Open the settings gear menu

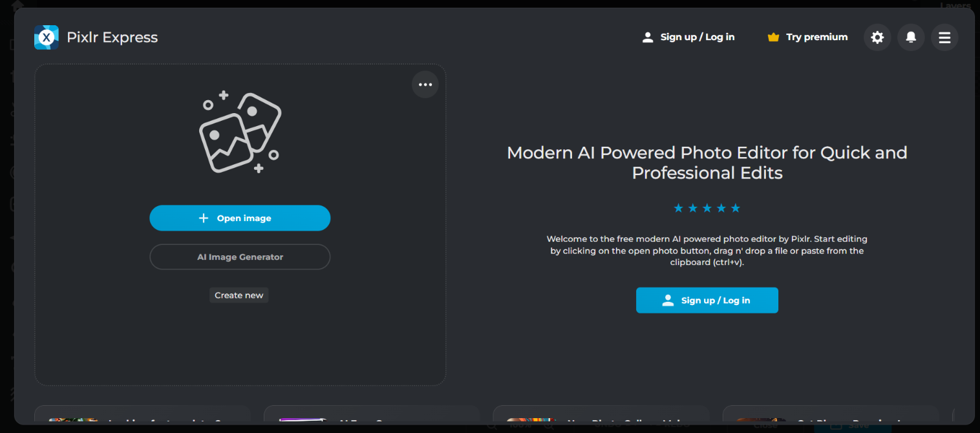point(877,37)
